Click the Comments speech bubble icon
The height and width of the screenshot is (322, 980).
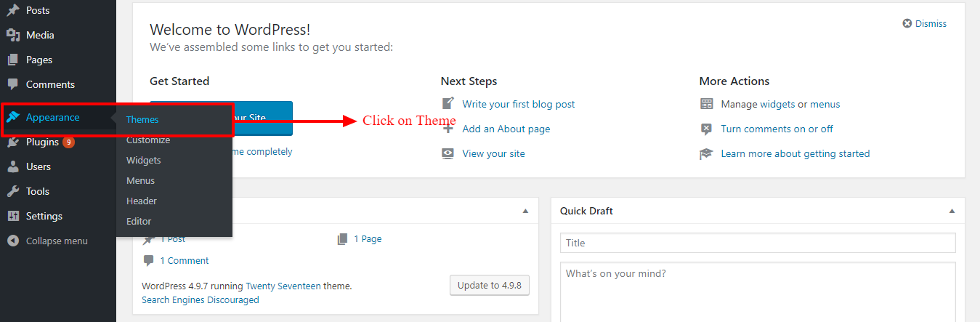[12, 84]
